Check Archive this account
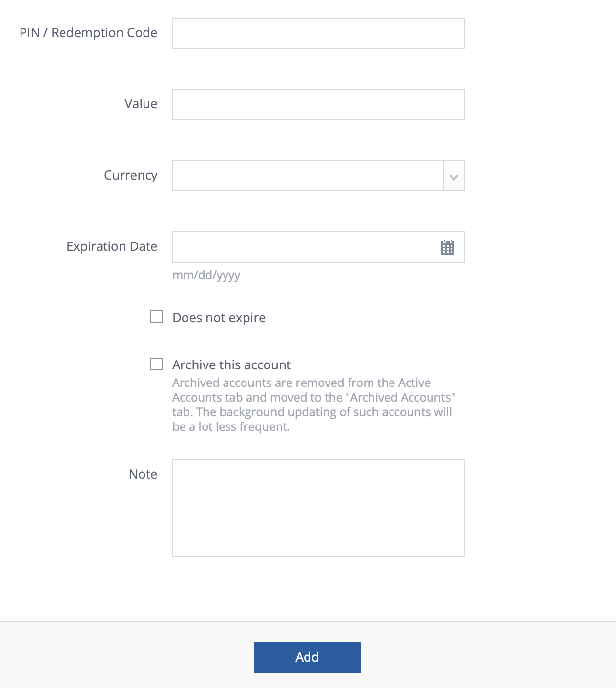 click(x=156, y=364)
